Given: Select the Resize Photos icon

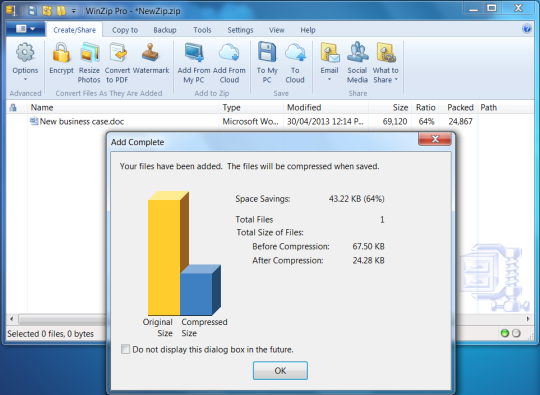Looking at the screenshot, I should 89,53.
